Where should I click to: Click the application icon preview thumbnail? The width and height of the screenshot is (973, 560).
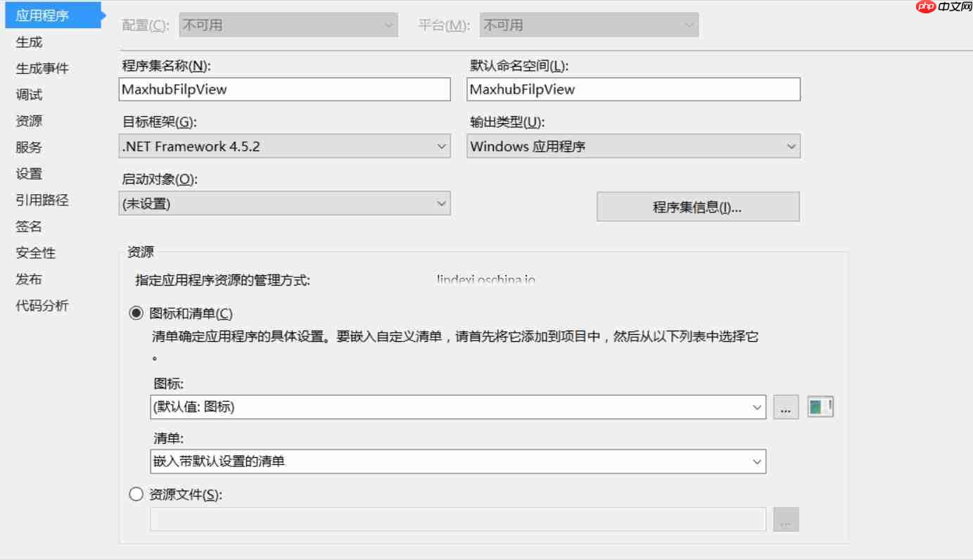coord(820,407)
